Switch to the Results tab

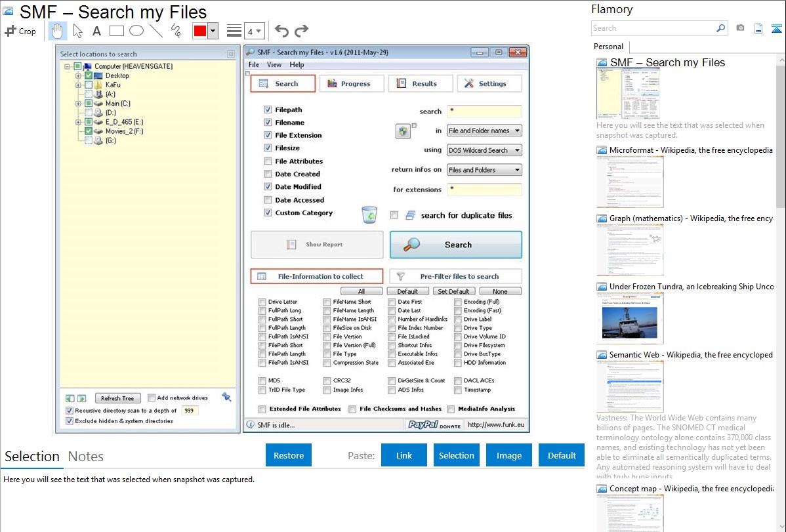[421, 84]
